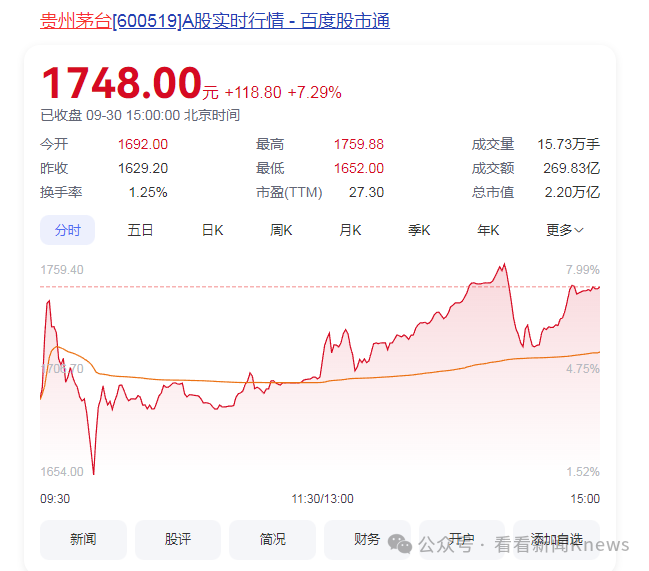This screenshot has height=571, width=649.
Task: Click the closing timestamp 09-30 15:00:00
Action: pos(133,115)
